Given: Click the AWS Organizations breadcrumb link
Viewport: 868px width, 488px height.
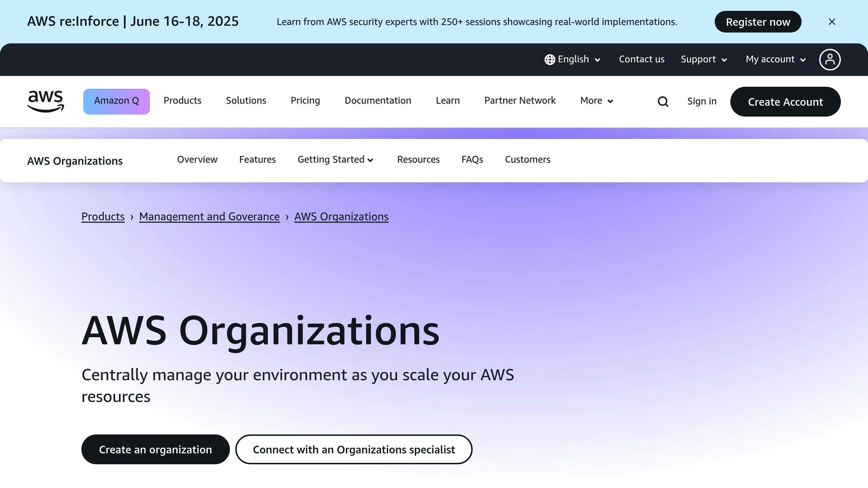Looking at the screenshot, I should [341, 216].
